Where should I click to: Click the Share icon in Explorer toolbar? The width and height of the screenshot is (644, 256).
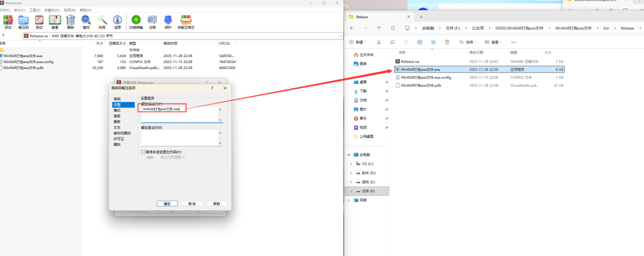pyautogui.click(x=434, y=42)
